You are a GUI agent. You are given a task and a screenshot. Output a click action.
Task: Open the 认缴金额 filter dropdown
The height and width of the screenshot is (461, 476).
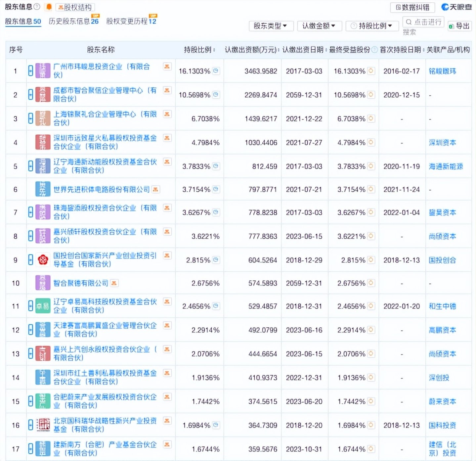319,26
